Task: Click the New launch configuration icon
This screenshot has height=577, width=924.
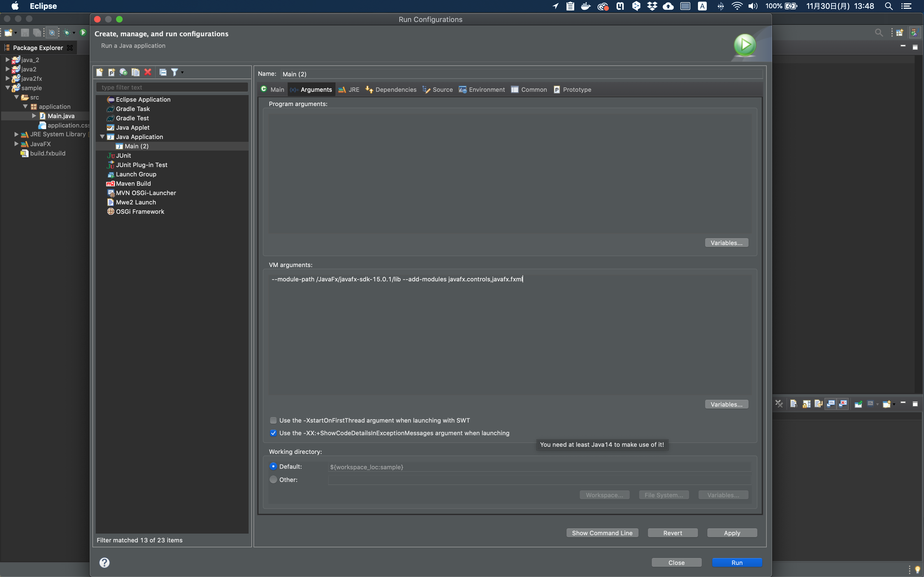Action: 100,72
